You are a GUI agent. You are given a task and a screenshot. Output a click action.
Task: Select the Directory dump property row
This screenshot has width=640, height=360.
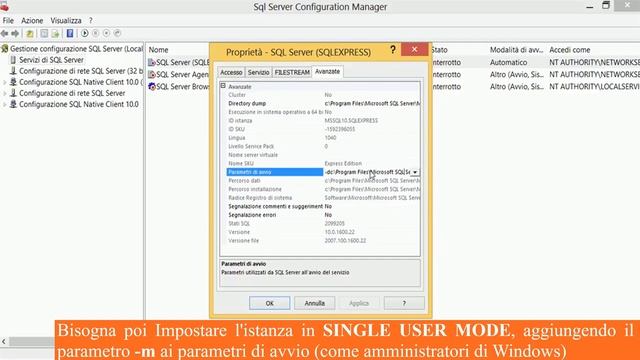(323, 104)
